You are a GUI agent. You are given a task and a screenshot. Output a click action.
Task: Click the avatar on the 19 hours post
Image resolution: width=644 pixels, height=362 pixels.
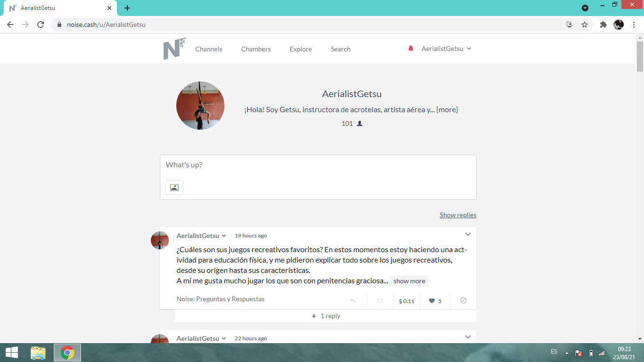tap(160, 240)
